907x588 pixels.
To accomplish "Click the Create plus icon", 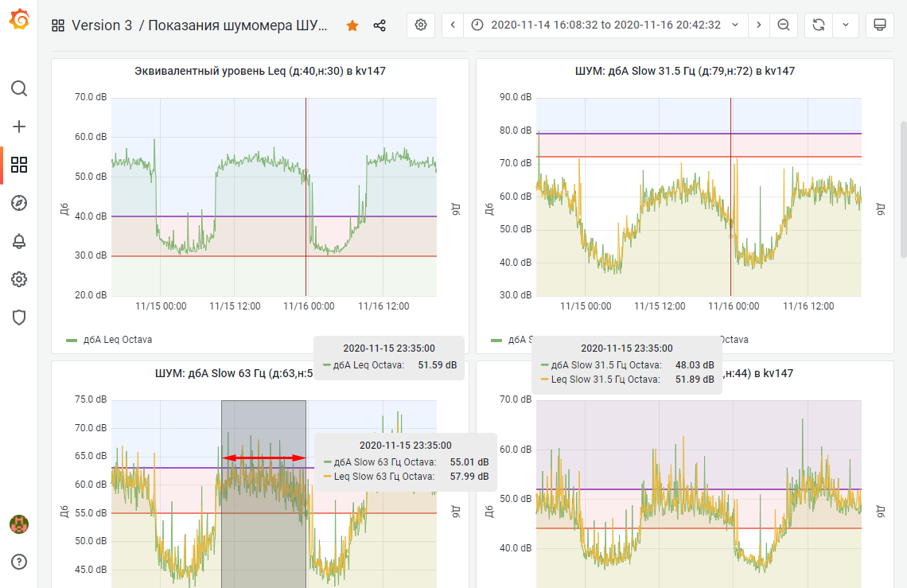I will click(19, 127).
